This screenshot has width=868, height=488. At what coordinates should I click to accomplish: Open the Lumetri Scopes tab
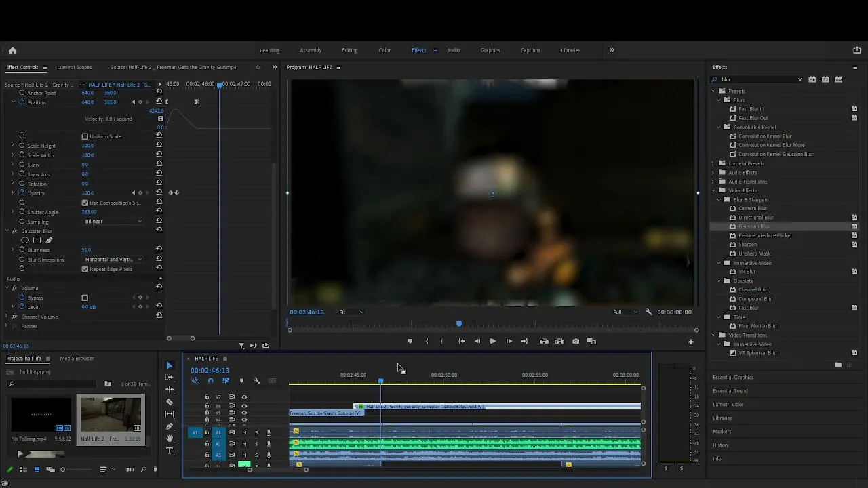(75, 67)
